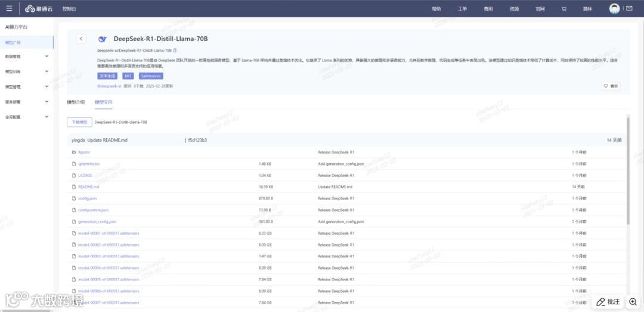Switch to the 模型文件 tab

pos(104,102)
